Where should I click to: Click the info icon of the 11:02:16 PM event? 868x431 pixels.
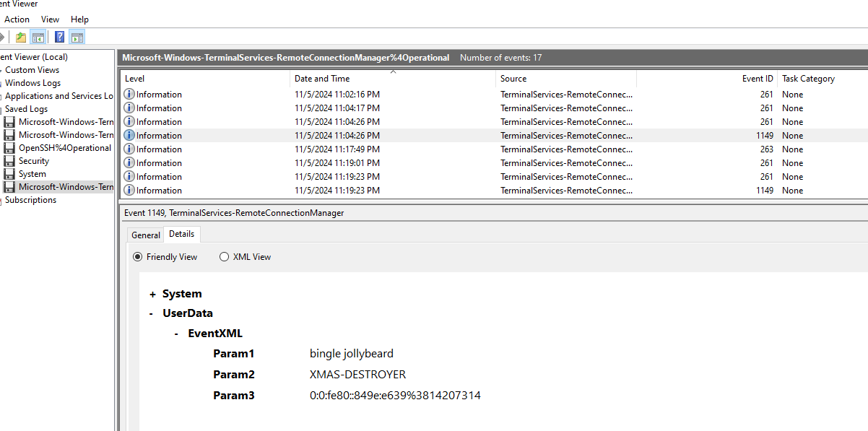[x=129, y=94]
